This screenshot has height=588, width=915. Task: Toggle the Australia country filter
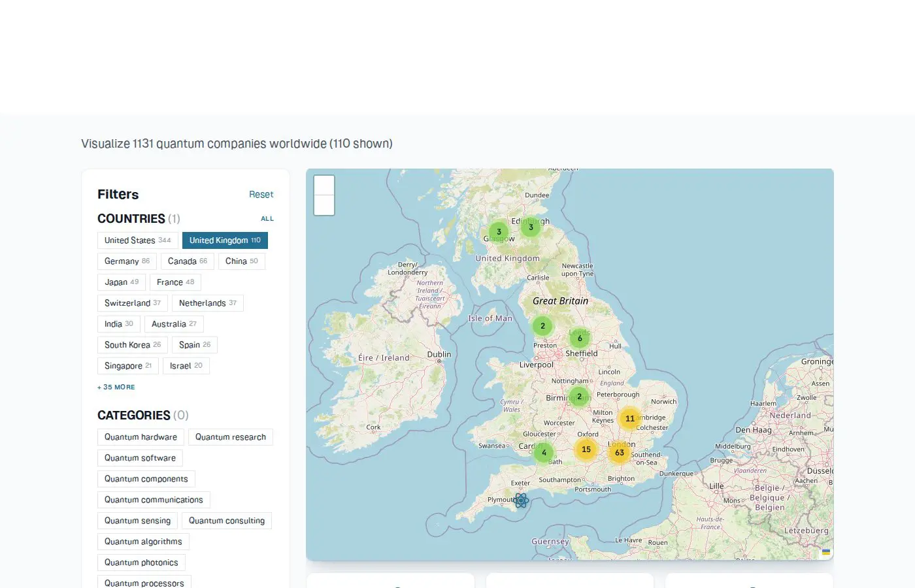tap(174, 324)
